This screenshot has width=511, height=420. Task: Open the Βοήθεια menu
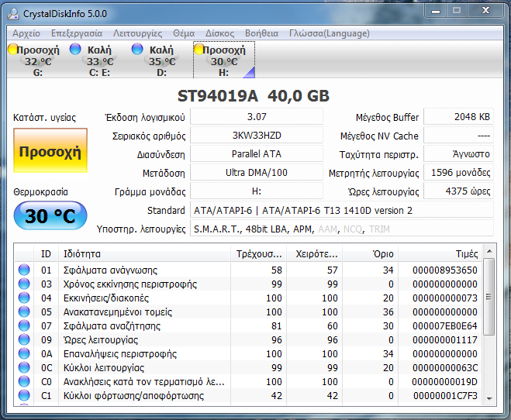point(261,33)
